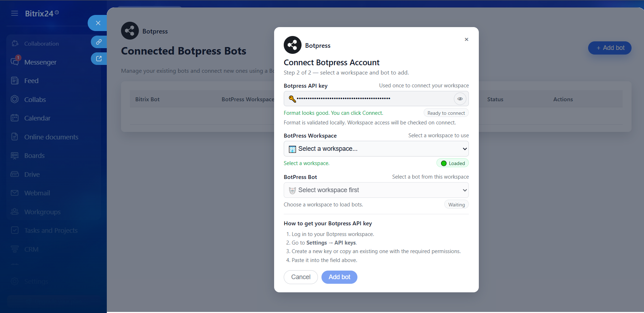Toggle API key visibility eye icon

tap(460, 99)
